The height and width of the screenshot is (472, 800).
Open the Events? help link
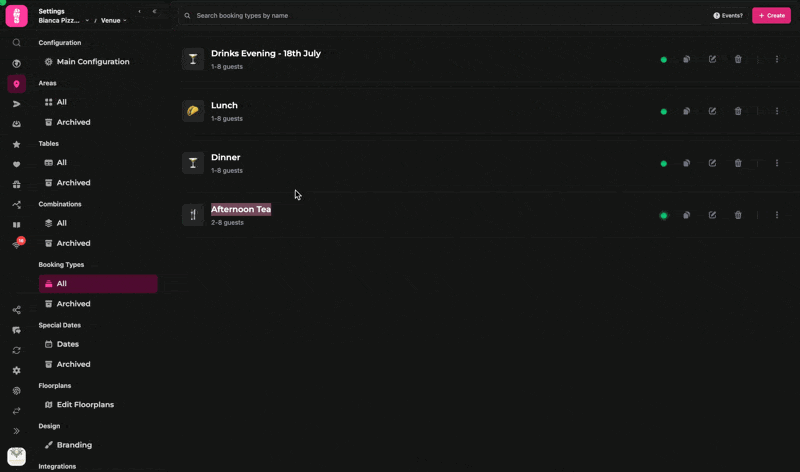728,15
